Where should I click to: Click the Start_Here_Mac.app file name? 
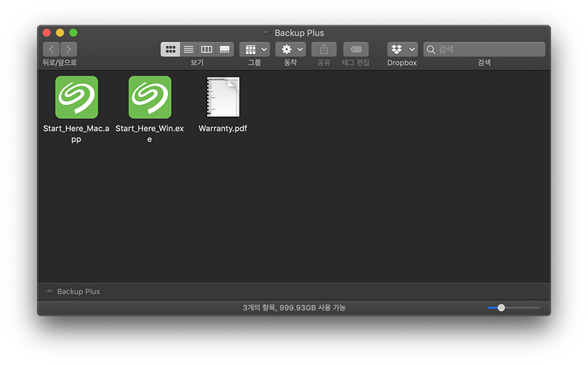(x=76, y=134)
